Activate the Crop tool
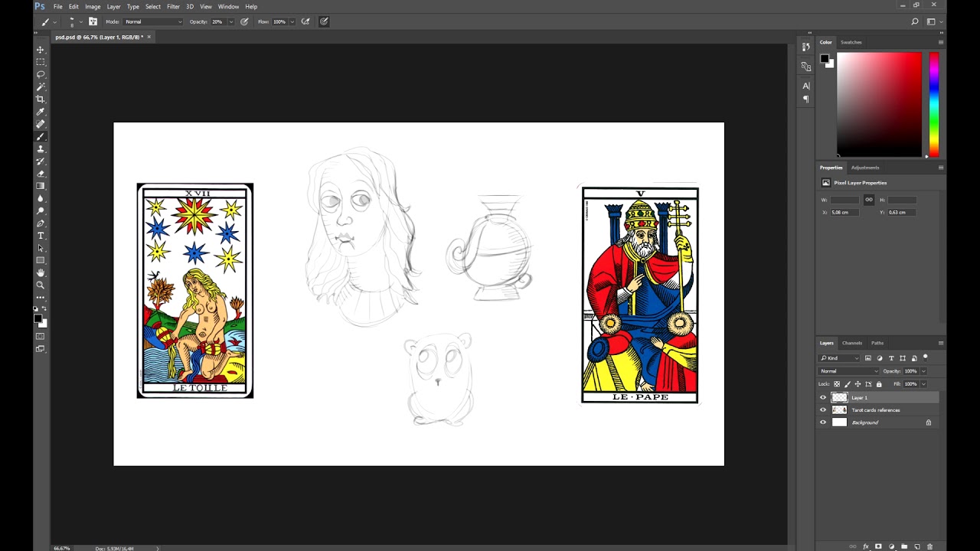980x551 pixels. tap(41, 99)
